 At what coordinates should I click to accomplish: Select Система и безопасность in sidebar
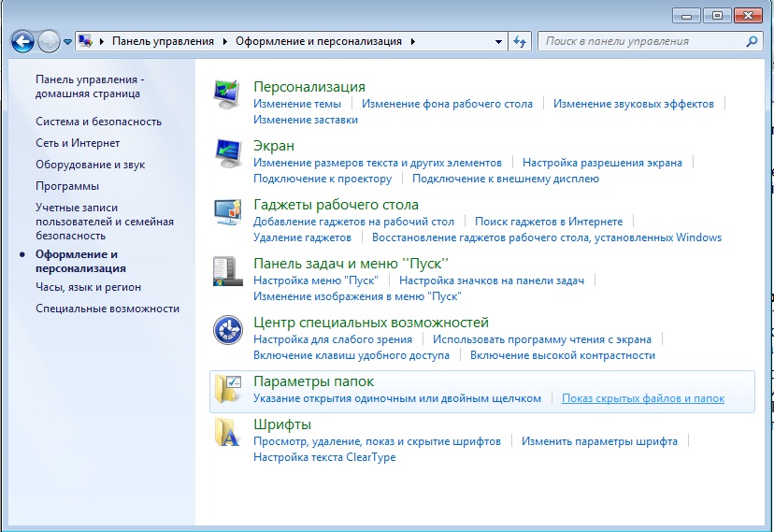98,122
